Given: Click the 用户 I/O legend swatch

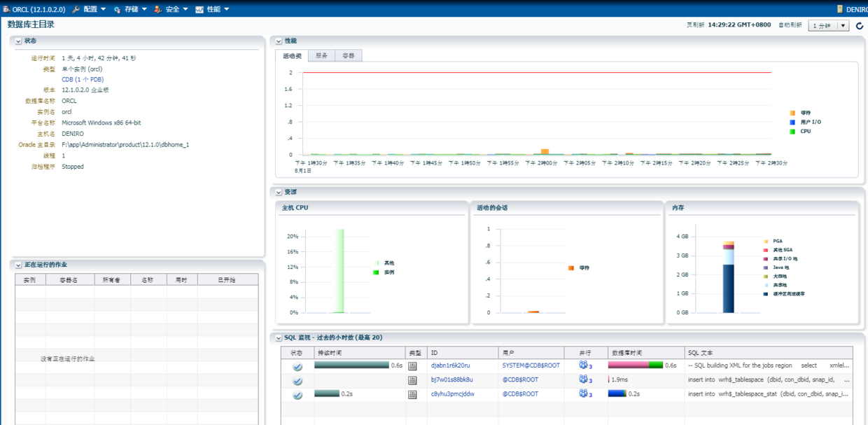Looking at the screenshot, I should (792, 122).
